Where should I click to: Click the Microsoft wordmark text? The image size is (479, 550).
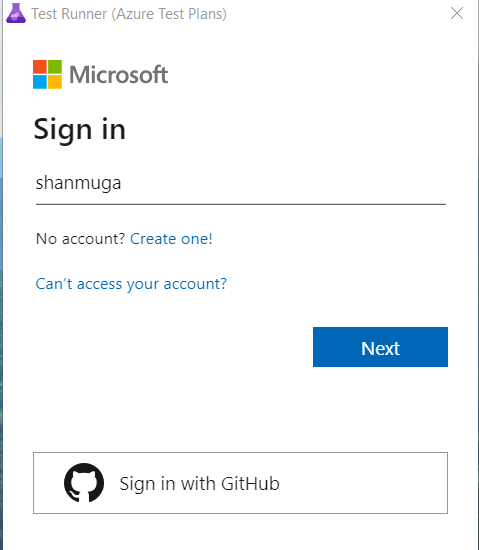coord(119,75)
